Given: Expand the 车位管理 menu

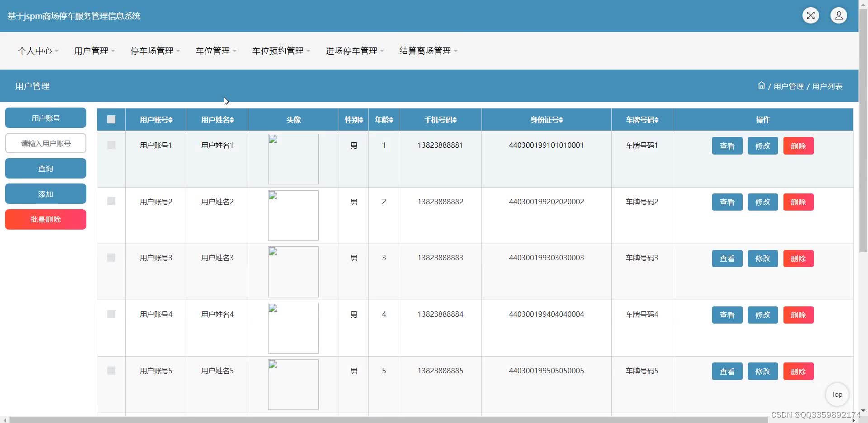Looking at the screenshot, I should (216, 51).
